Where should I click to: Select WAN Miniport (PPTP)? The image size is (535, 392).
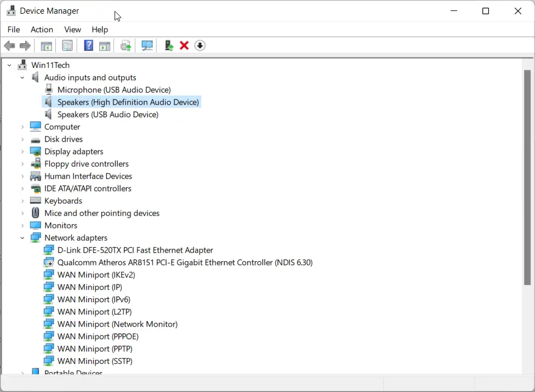coord(95,349)
